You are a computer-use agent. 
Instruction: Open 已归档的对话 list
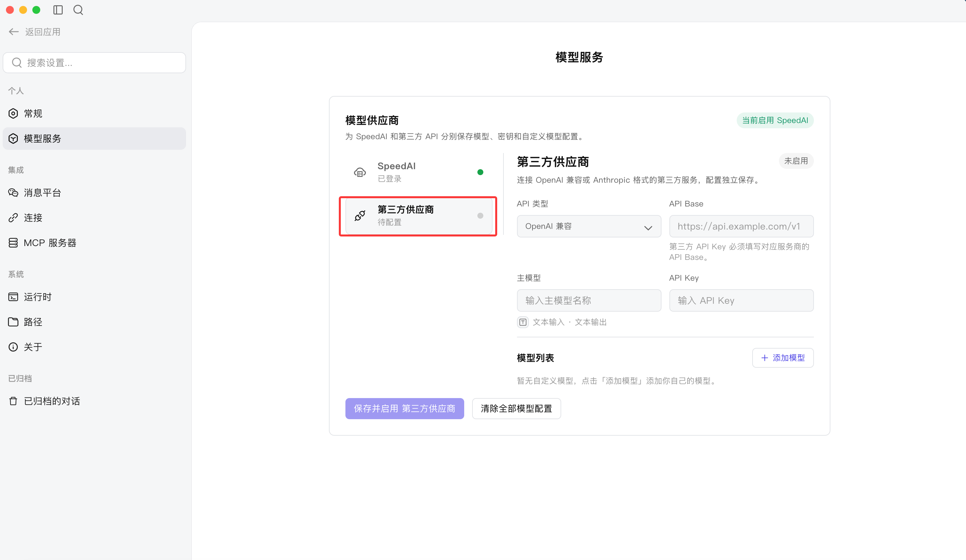point(94,401)
